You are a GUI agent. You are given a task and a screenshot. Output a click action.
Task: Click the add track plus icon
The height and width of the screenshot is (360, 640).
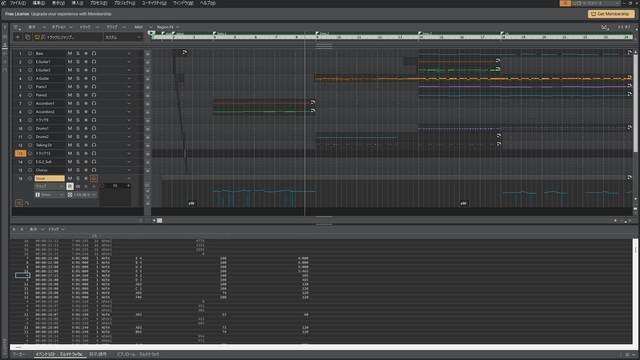18,37
